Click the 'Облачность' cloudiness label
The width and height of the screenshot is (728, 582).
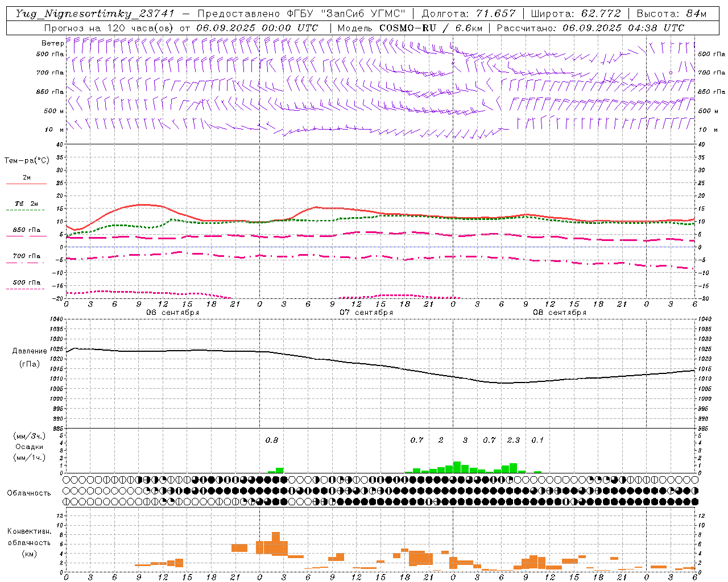29,493
